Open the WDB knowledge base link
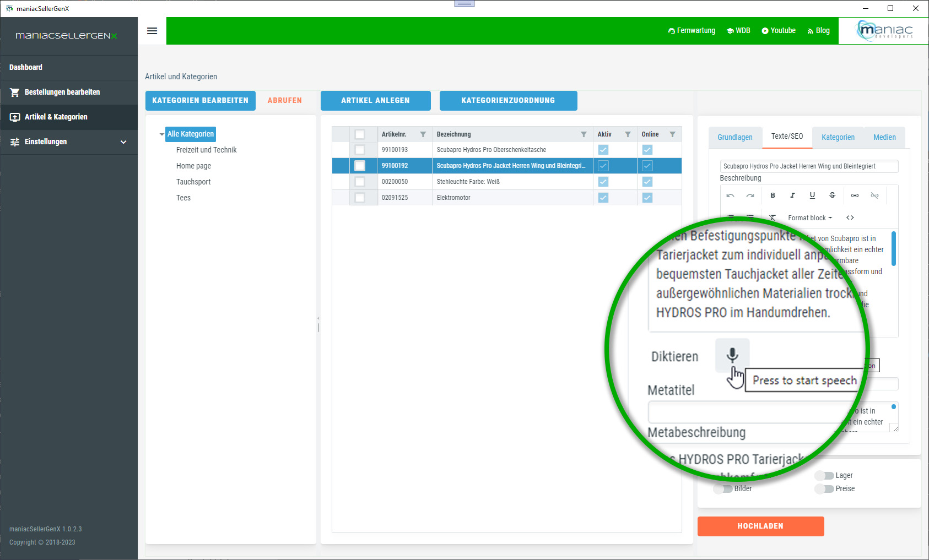The width and height of the screenshot is (929, 560). pyautogui.click(x=738, y=31)
